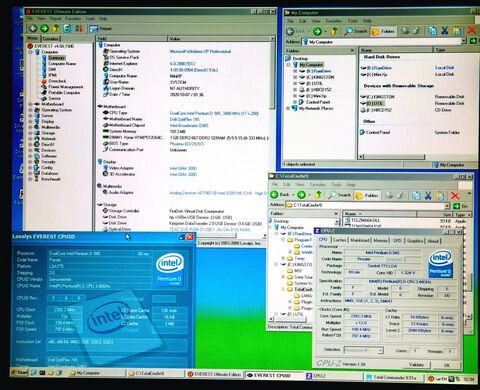Open the processor Selection dropdown in CPU-Z

363,350
